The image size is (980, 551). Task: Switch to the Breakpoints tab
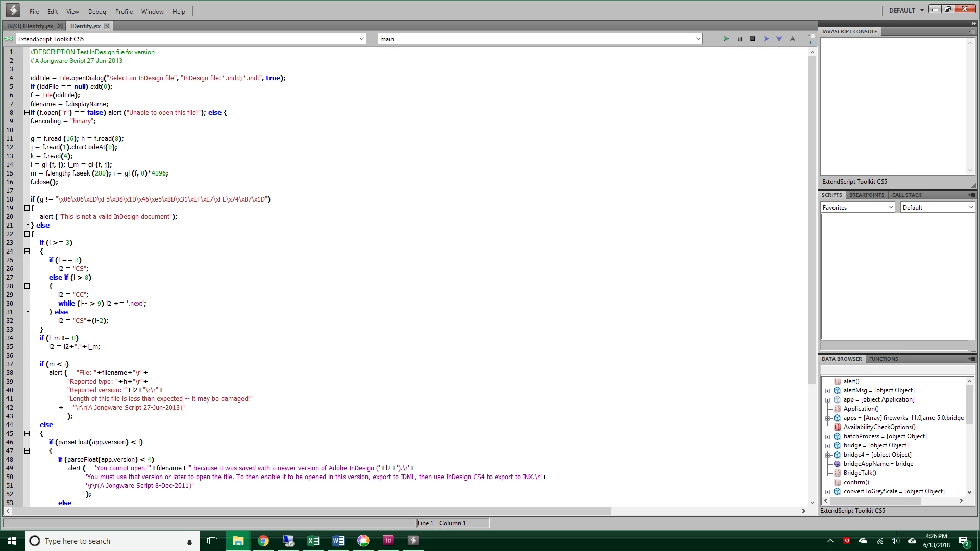coord(866,195)
